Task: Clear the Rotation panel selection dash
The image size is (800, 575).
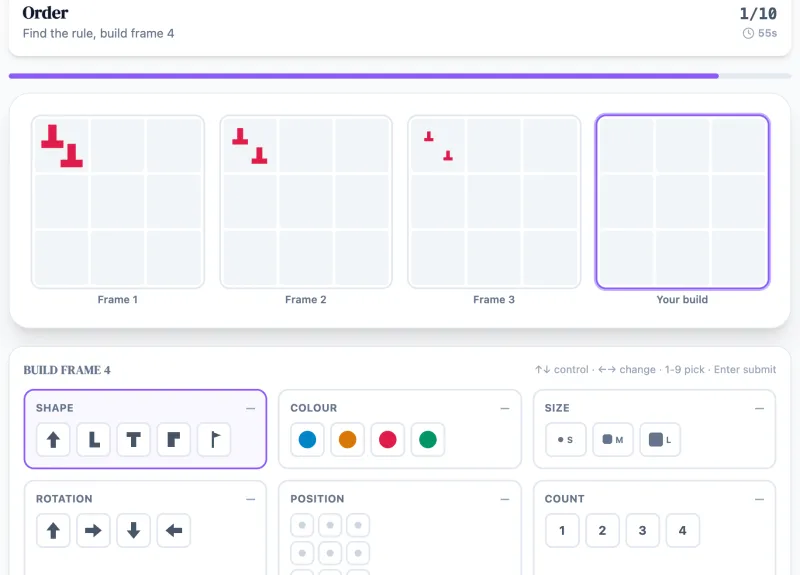Action: click(251, 499)
